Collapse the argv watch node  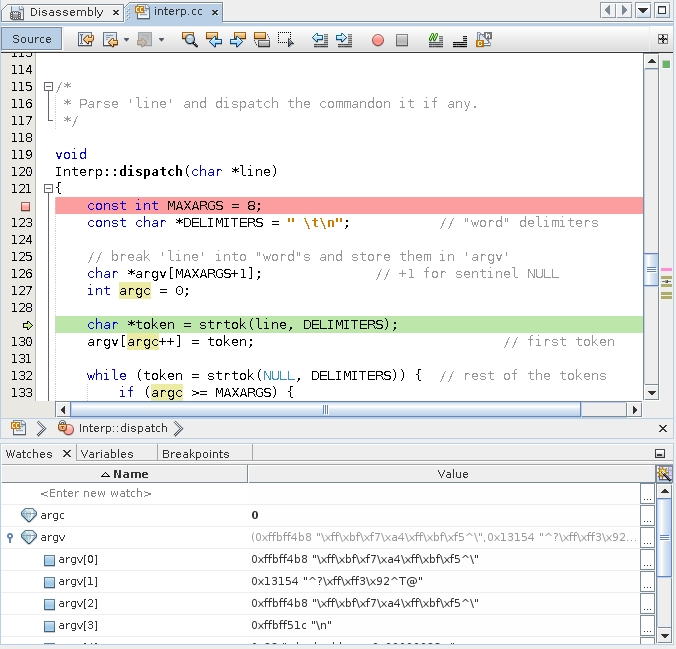tap(10, 537)
